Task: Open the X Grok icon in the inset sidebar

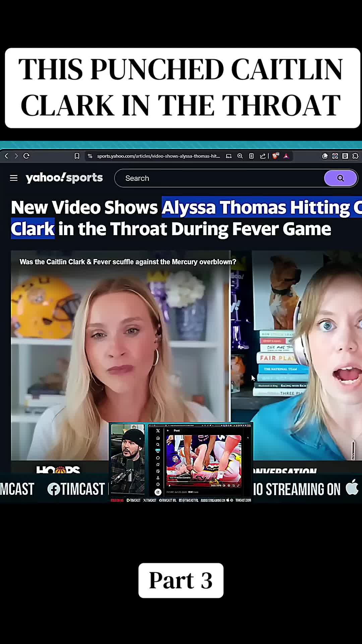Action: [x=158, y=464]
